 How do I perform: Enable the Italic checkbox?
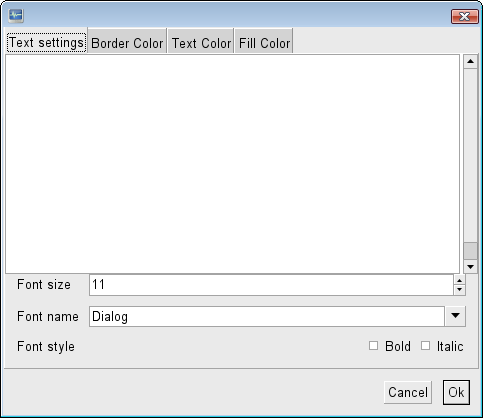425,346
